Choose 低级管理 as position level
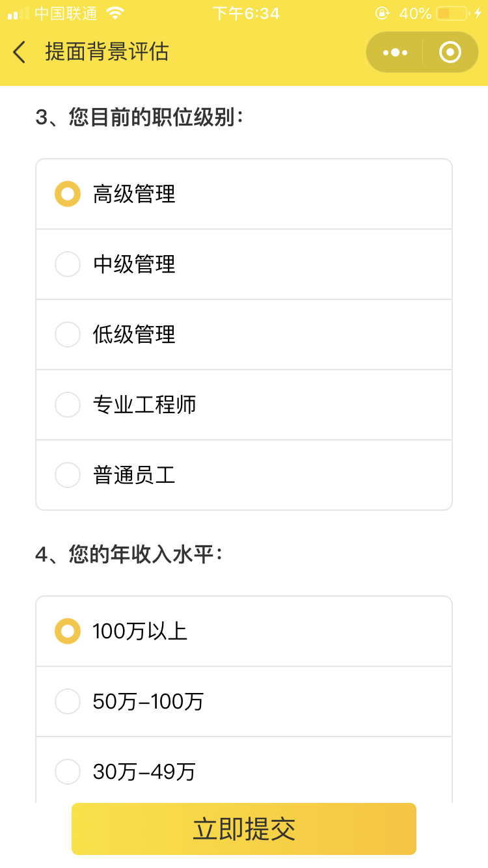 tap(68, 334)
